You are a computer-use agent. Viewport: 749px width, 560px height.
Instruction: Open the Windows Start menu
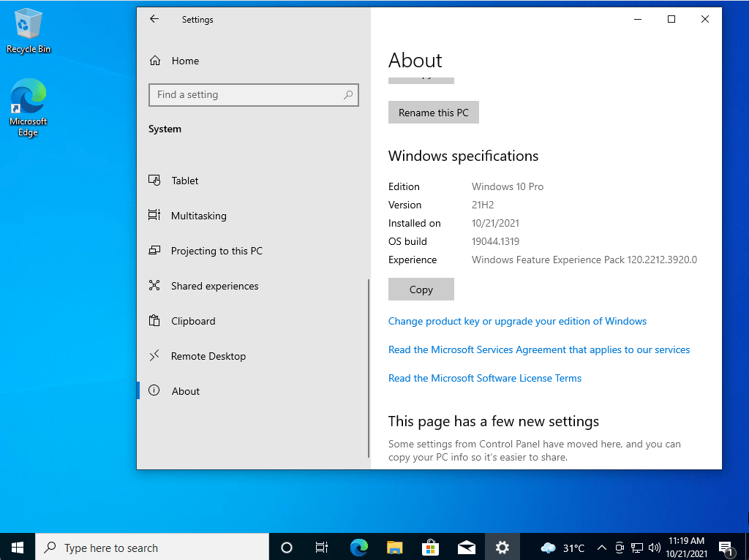tap(18, 547)
